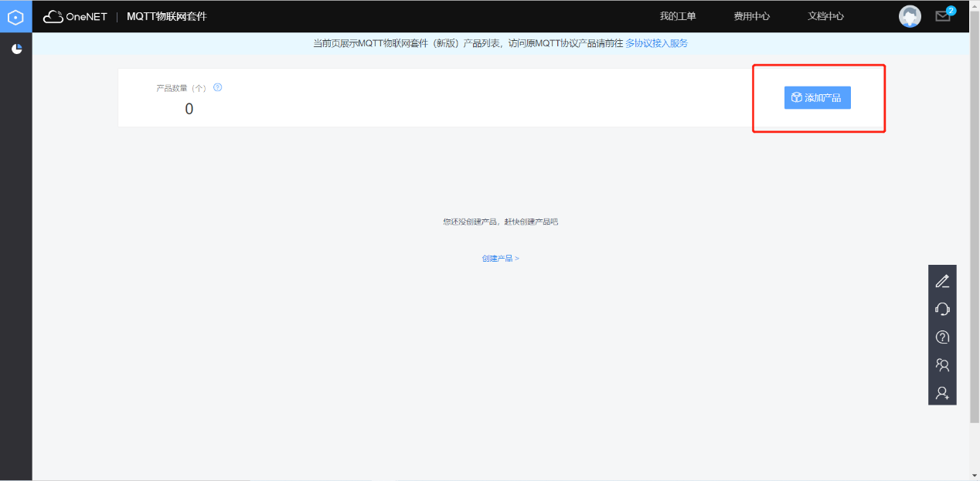980x481 pixels.
Task: Open 我的工单 in the top navigation
Action: (x=677, y=16)
